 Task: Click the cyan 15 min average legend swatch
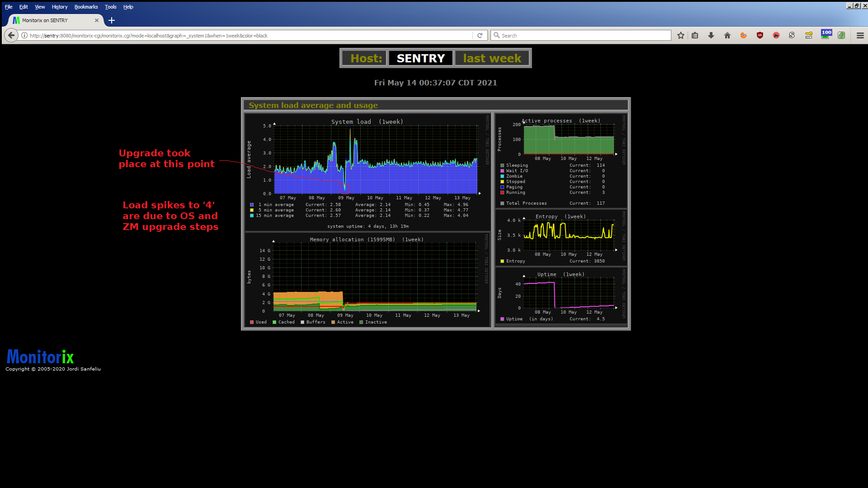click(x=252, y=216)
